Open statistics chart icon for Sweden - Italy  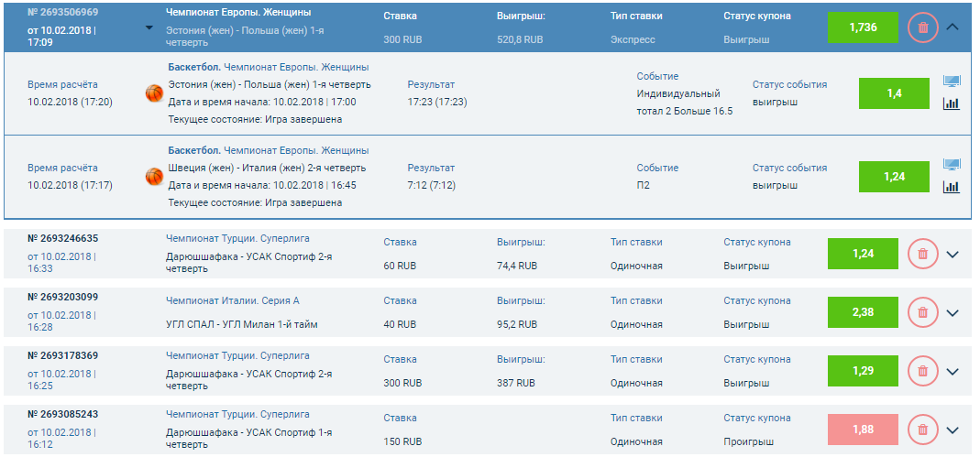tap(952, 187)
